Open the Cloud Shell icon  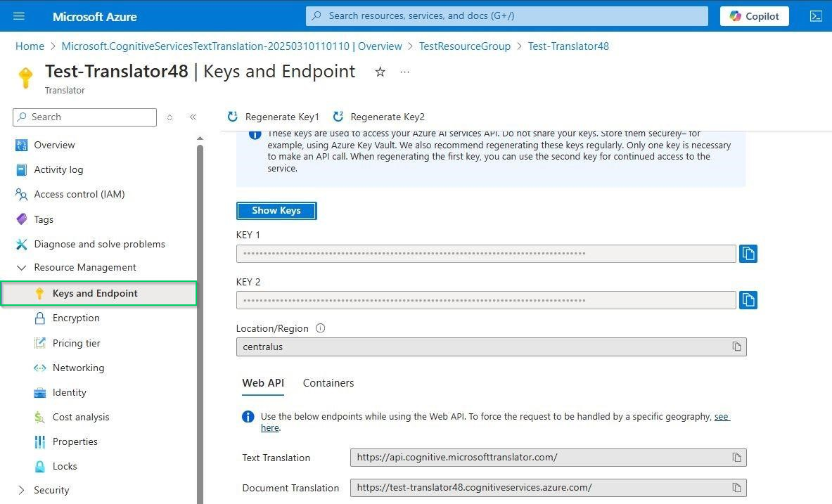tap(816, 16)
